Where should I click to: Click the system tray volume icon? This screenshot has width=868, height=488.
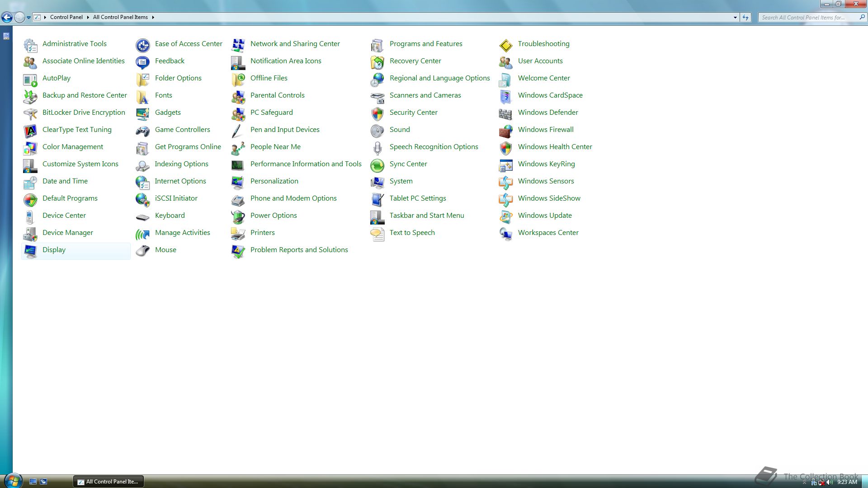[830, 482]
